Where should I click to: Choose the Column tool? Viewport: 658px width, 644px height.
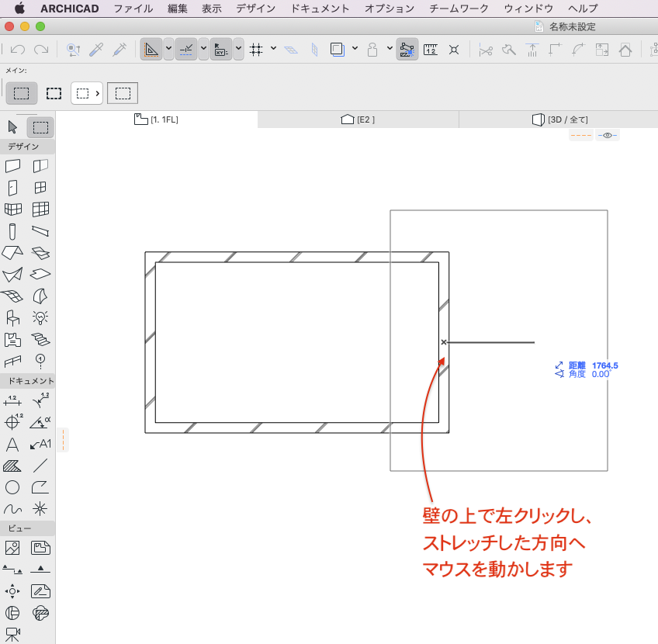coord(12,231)
